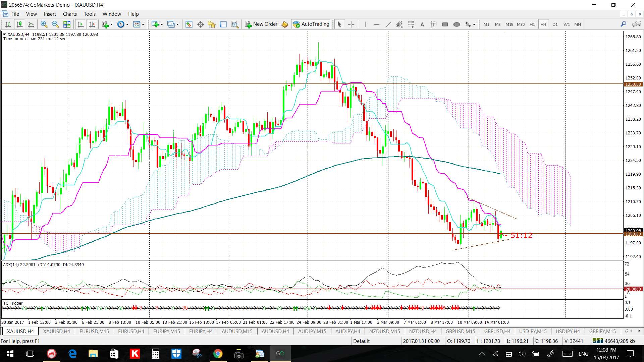Click the zoom in magnifier icon
644x362 pixels.
44,24
